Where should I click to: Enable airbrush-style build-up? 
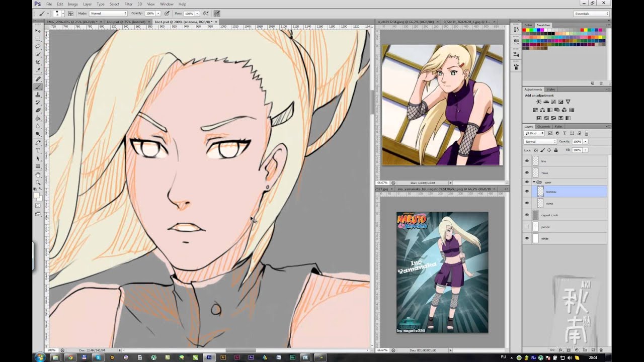coord(206,13)
